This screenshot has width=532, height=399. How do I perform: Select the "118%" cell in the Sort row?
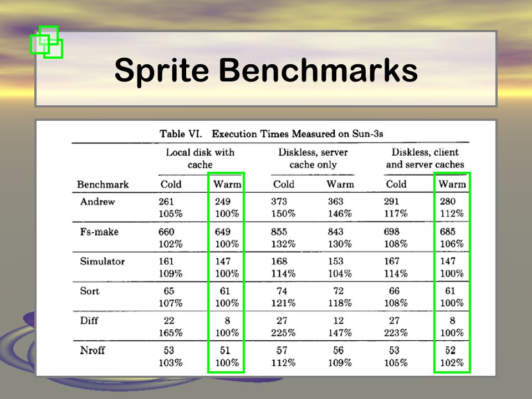click(340, 303)
